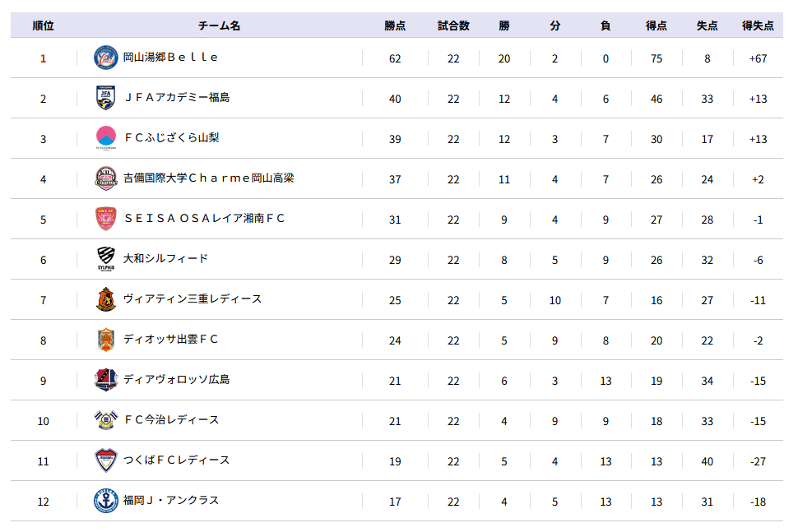Click the FCふじざくら山梨 pink logo
The image size is (798, 532).
(106, 138)
